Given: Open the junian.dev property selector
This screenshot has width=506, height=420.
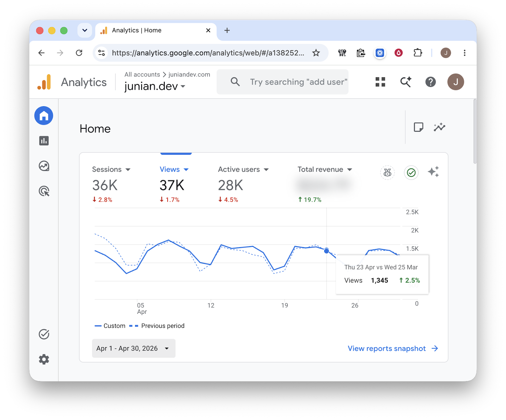Looking at the screenshot, I should [155, 86].
